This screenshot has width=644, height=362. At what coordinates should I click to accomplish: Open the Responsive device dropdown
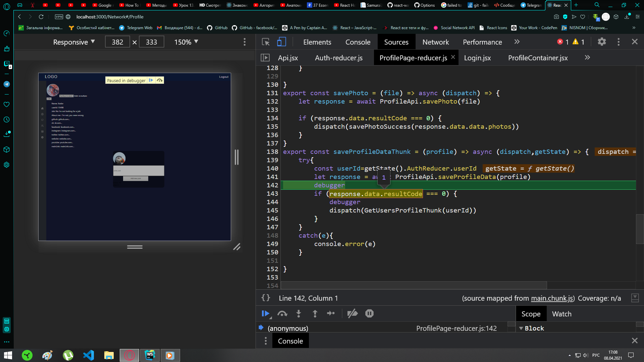click(74, 42)
